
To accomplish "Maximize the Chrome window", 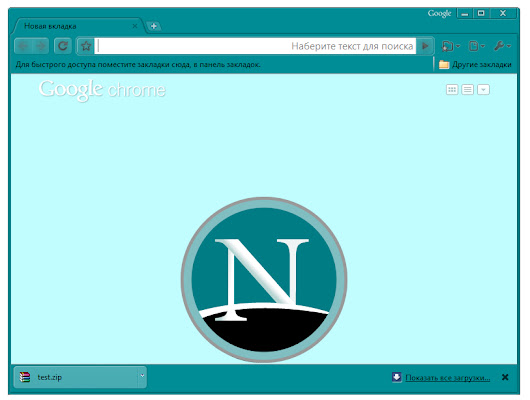I will click(481, 14).
